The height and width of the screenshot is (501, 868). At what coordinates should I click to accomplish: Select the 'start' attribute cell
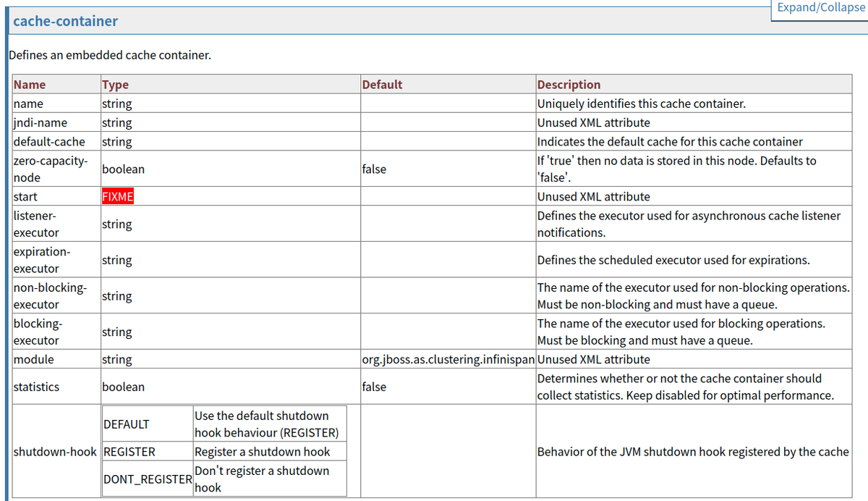[x=56, y=197]
